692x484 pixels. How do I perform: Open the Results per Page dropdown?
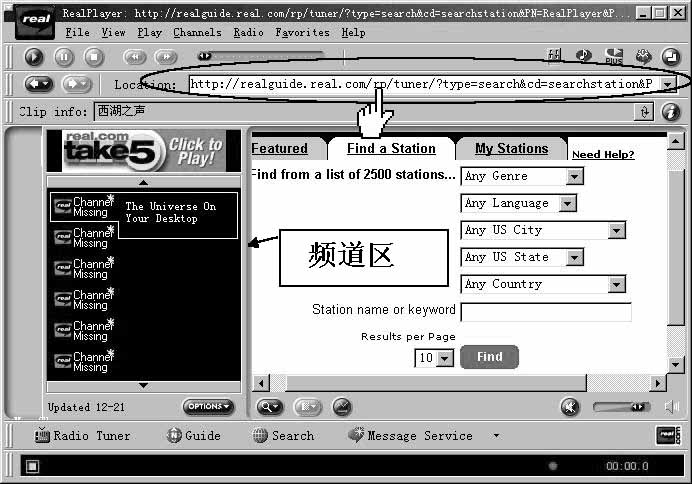point(445,358)
